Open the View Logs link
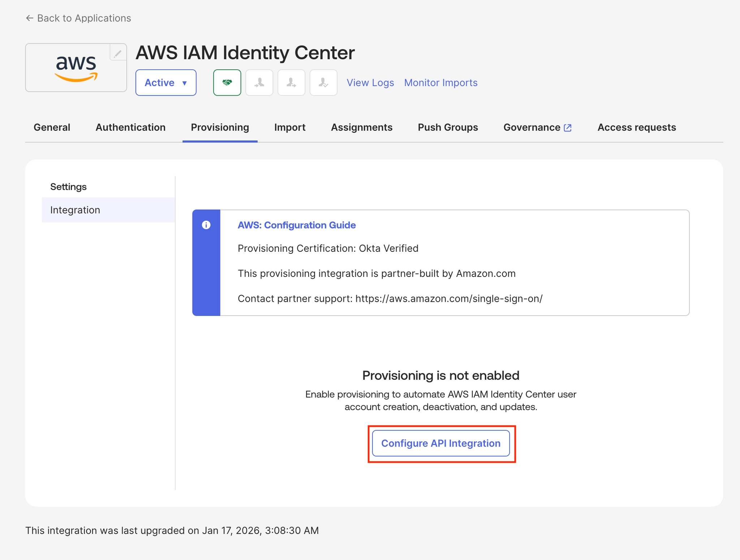This screenshot has height=560, width=740. [x=370, y=83]
